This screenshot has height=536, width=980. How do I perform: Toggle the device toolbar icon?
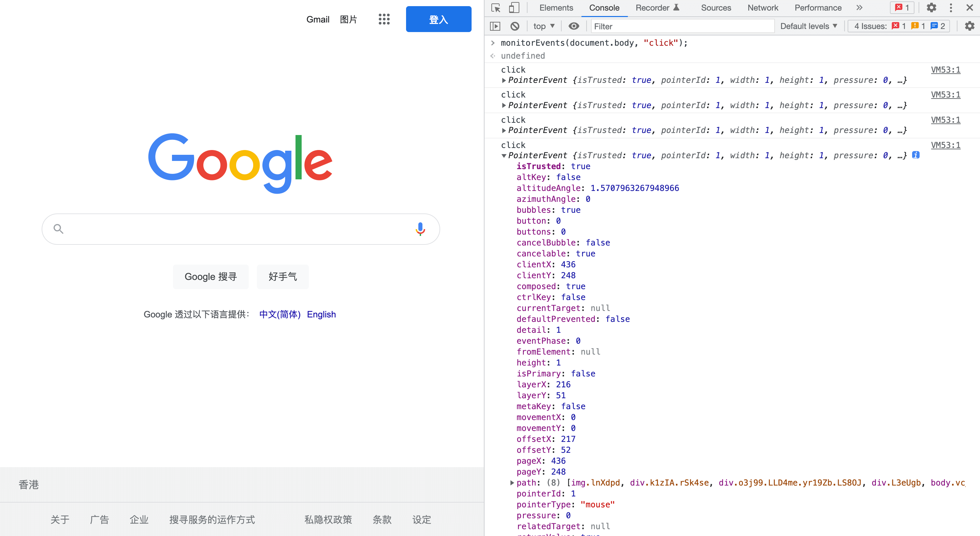[x=514, y=8]
